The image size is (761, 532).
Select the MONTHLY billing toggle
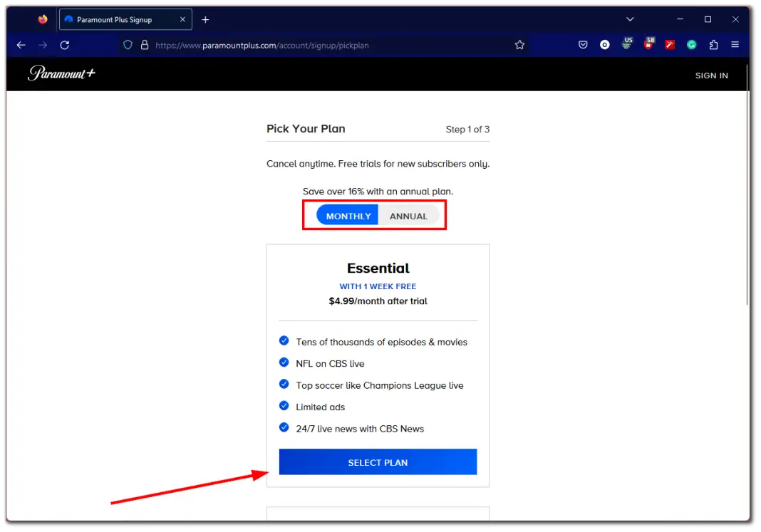[348, 215]
